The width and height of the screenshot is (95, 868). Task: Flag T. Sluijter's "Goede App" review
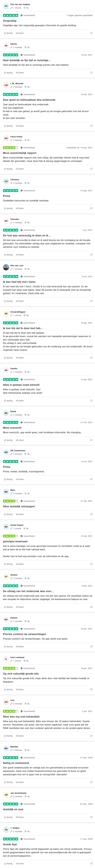91,864
